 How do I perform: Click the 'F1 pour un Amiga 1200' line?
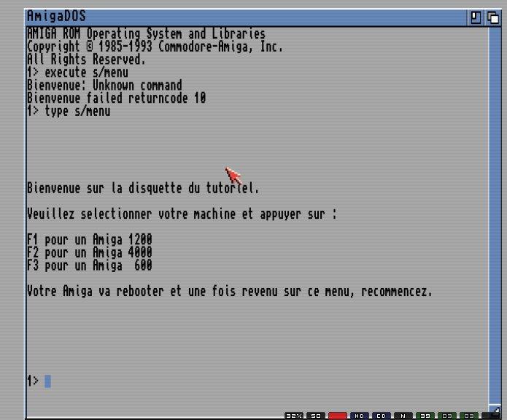90,240
